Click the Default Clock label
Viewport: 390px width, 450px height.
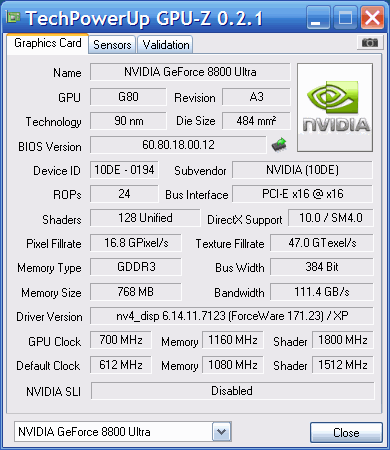click(48, 366)
